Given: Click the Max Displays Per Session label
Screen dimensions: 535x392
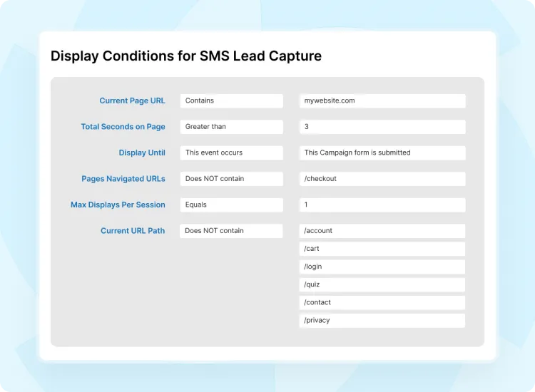Looking at the screenshot, I should tap(118, 205).
